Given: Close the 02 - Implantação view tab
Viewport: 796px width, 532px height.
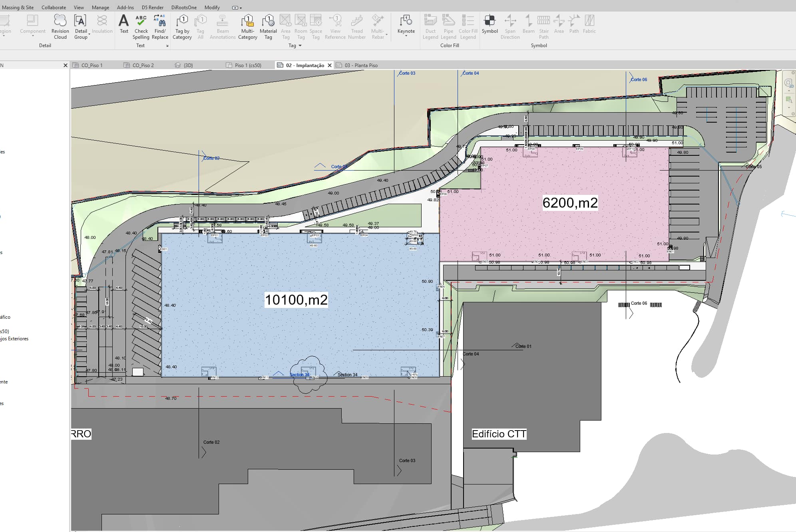Looking at the screenshot, I should point(330,65).
